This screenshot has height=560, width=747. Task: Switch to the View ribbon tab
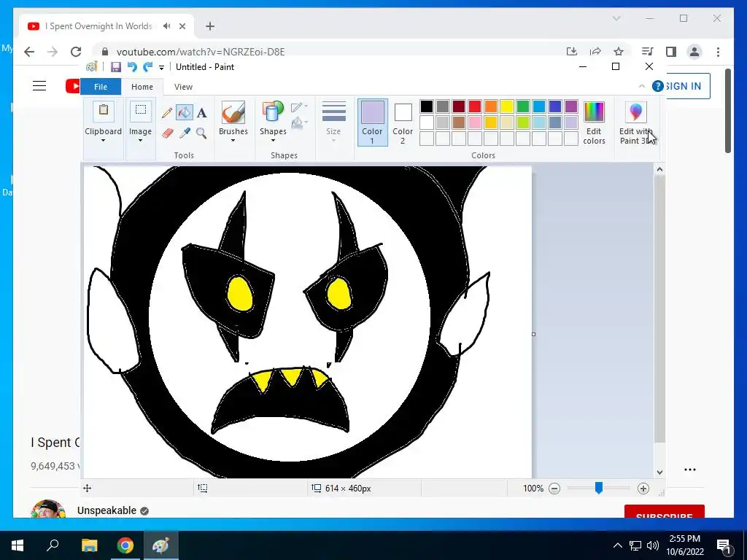[183, 87]
